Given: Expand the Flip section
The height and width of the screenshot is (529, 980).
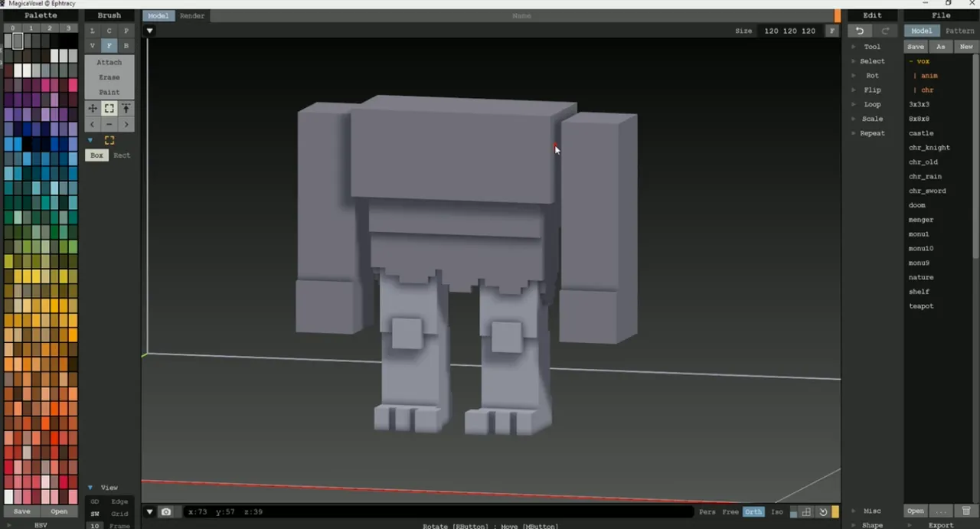Looking at the screenshot, I should (872, 90).
